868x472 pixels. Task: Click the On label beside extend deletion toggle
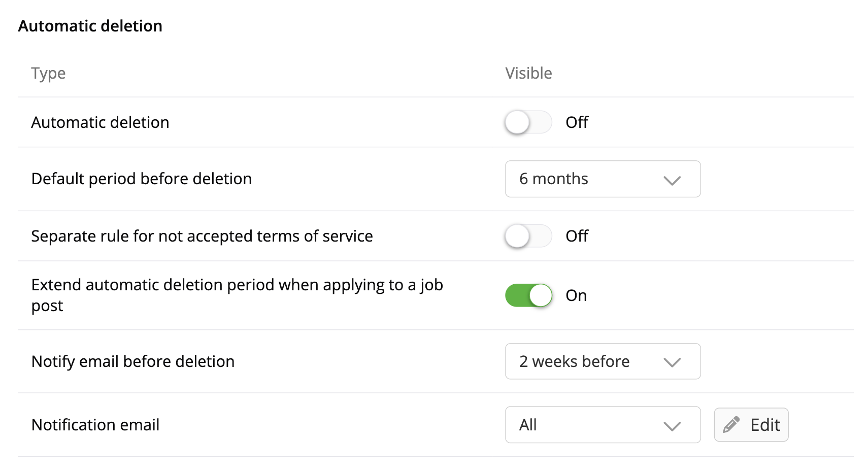(x=576, y=295)
